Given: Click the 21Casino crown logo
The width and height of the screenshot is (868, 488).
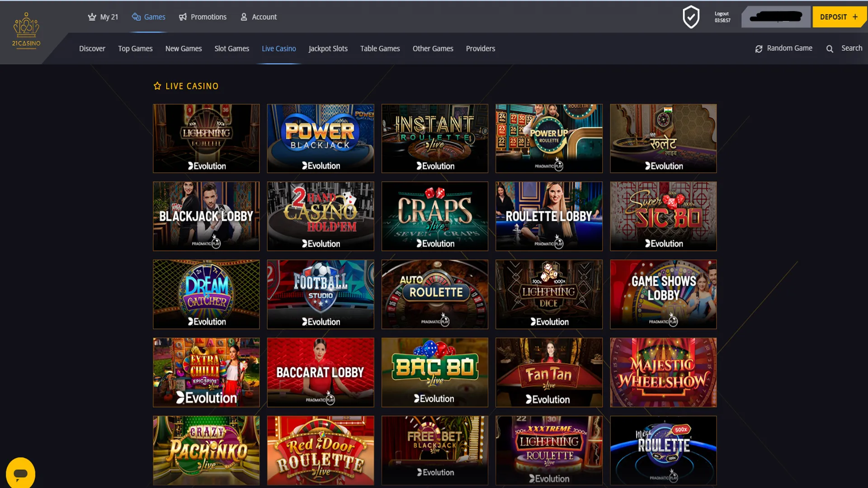Looking at the screenshot, I should pyautogui.click(x=26, y=31).
